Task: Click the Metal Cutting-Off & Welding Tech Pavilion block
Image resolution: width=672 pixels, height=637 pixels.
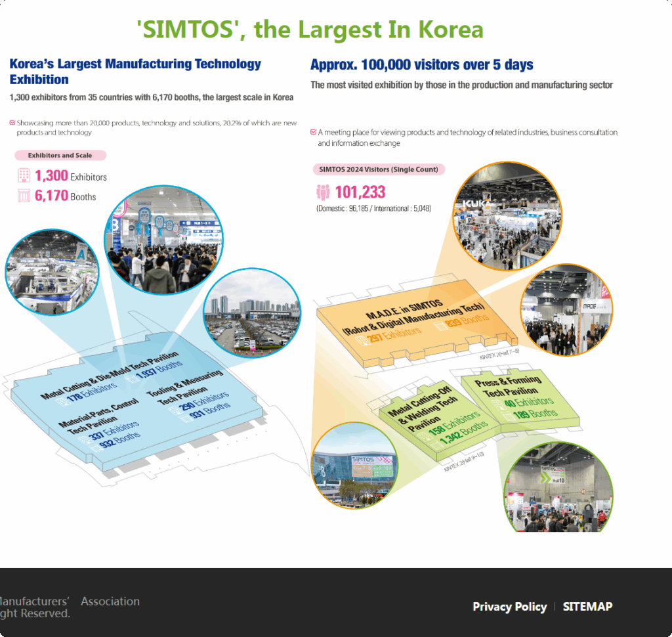Action: click(436, 424)
